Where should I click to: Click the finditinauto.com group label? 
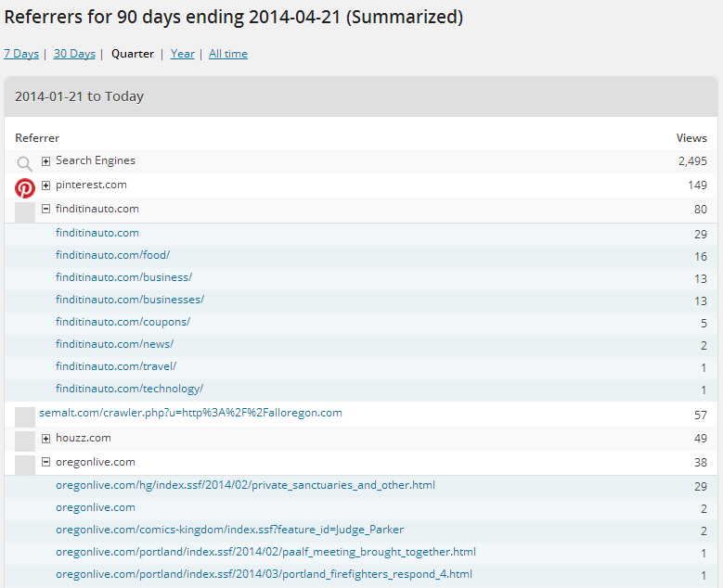[x=97, y=209]
